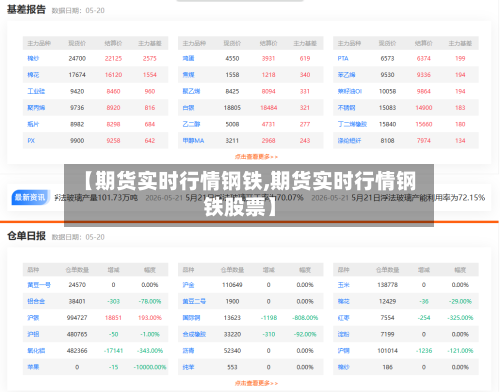Open the 沪银 warehouse receipt link

point(33,318)
